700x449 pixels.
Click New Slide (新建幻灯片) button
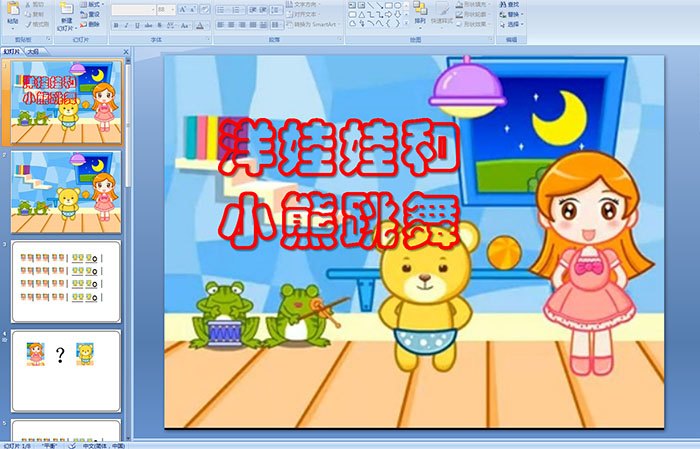click(x=67, y=17)
